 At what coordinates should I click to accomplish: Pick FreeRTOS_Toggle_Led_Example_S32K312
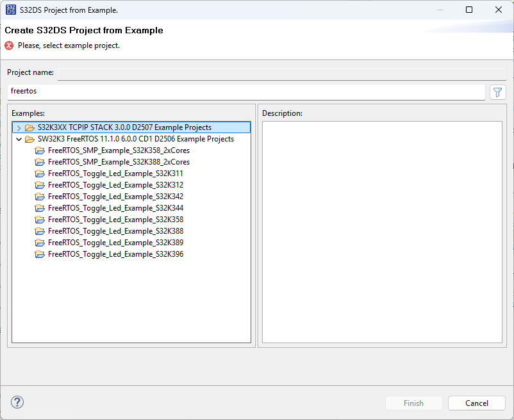115,185
